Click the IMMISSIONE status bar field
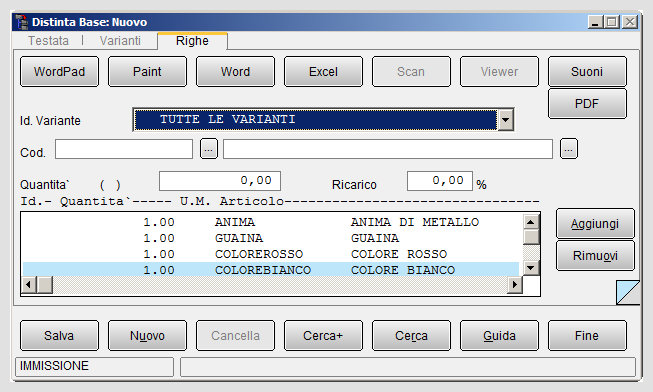Screen dimensions: 653x392 coord(95,366)
